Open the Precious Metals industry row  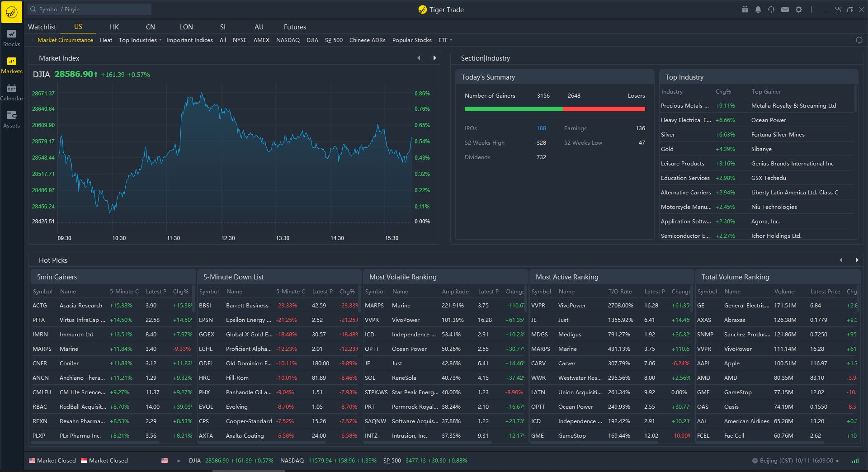757,106
